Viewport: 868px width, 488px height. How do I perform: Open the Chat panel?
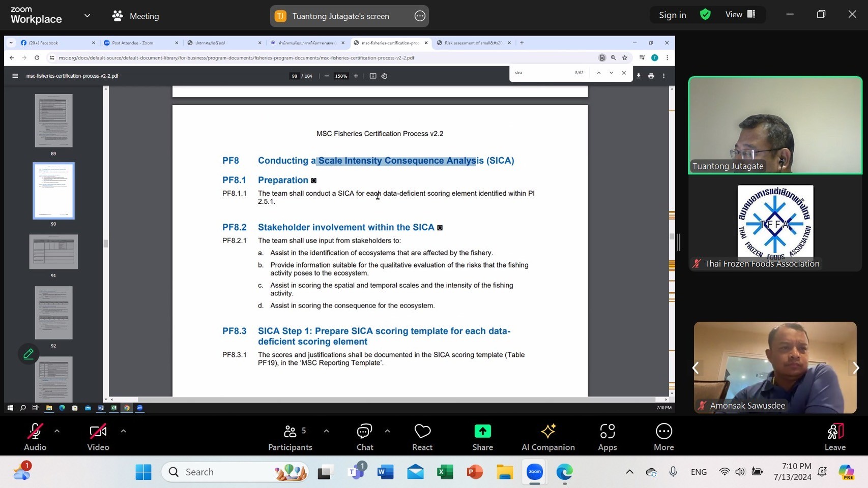tap(364, 437)
